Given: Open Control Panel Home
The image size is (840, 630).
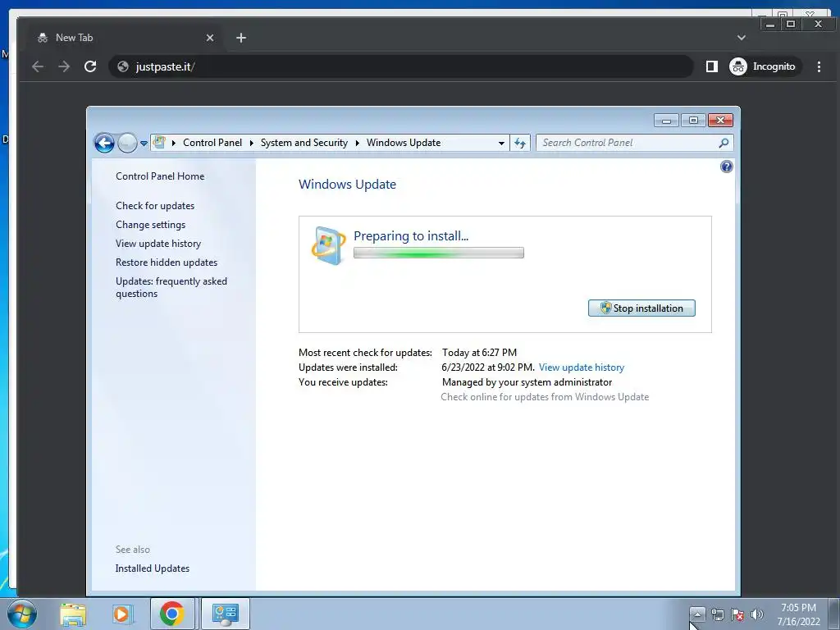Looking at the screenshot, I should [160, 176].
